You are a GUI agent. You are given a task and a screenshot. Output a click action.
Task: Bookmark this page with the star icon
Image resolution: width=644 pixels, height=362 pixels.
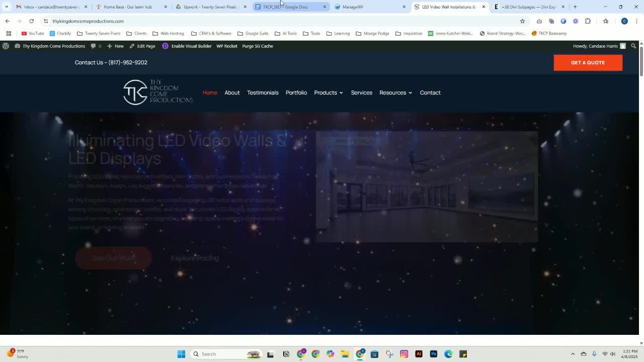(x=522, y=21)
